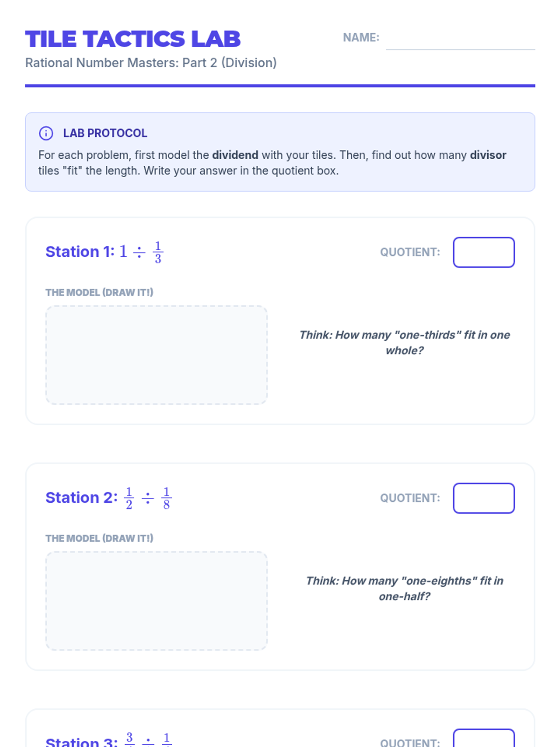560x747 pixels.
Task: Click the Tile Tactics Lab title
Action: click(133, 39)
